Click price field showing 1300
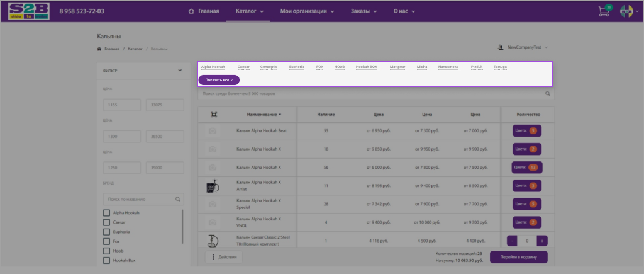The image size is (644, 274). [121, 137]
